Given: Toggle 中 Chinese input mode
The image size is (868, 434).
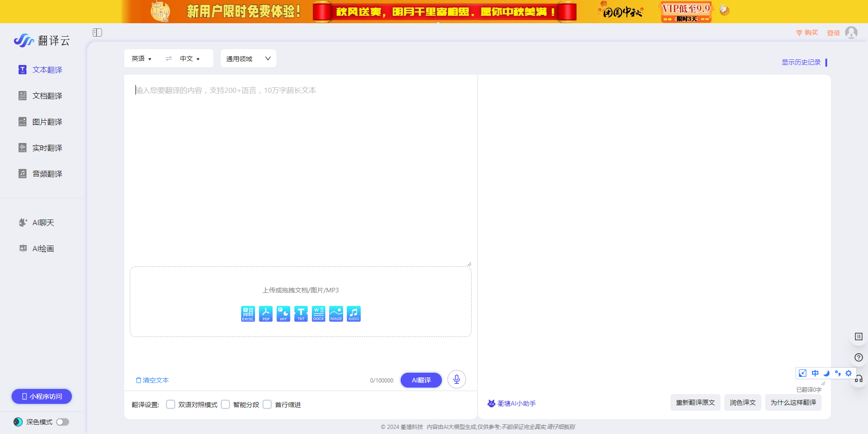Looking at the screenshot, I should (x=815, y=373).
